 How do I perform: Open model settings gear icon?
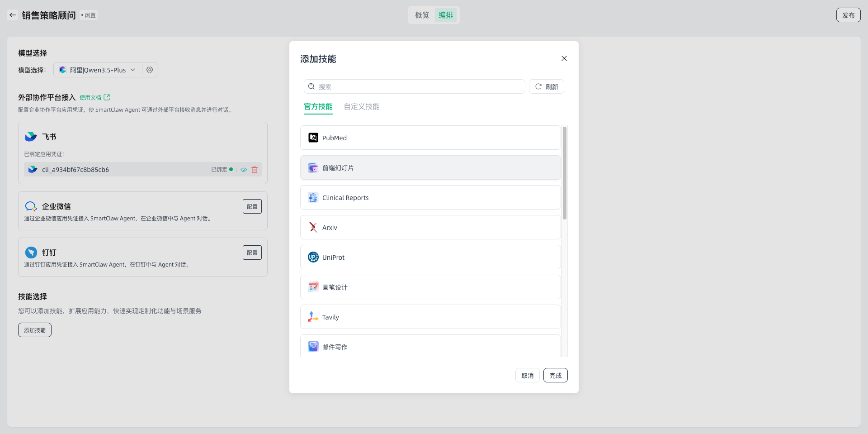tap(150, 70)
